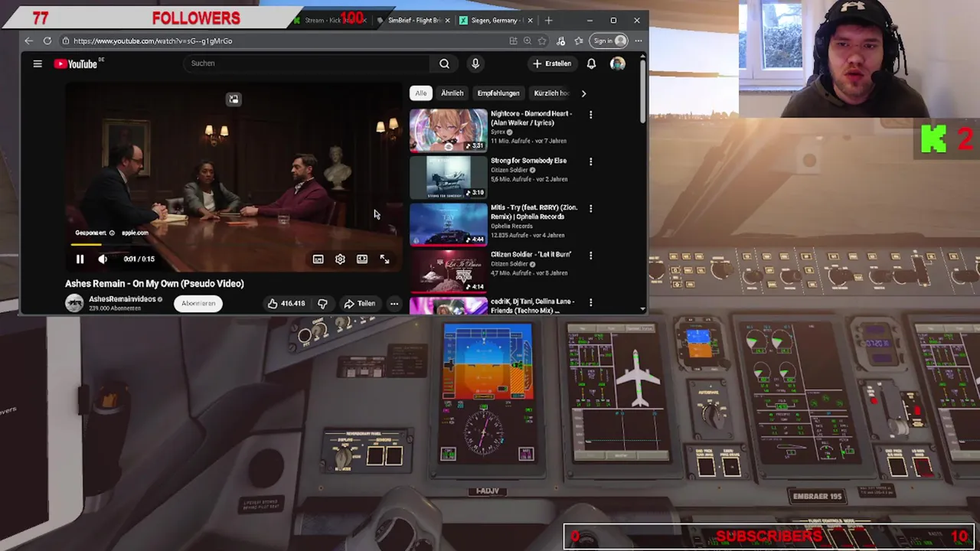980x551 pixels.
Task: Open Nightcore Diamond Heart video thumbnail
Action: (x=448, y=130)
